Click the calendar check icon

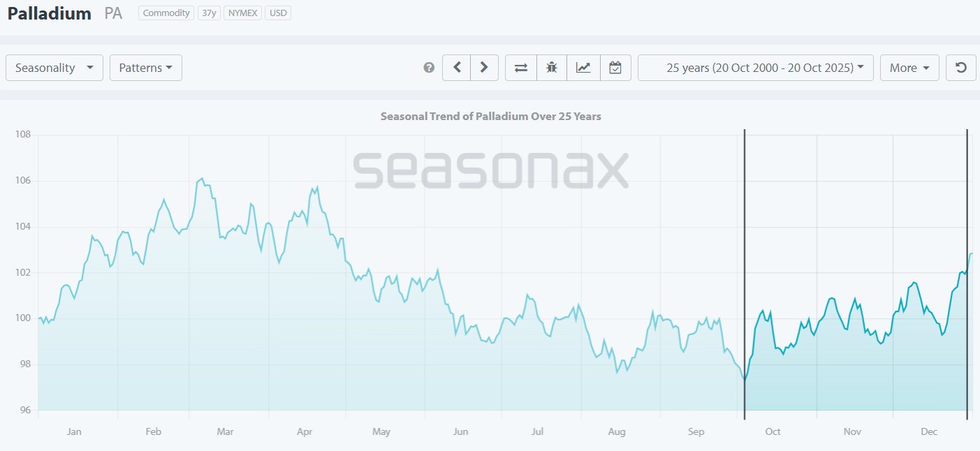click(615, 68)
